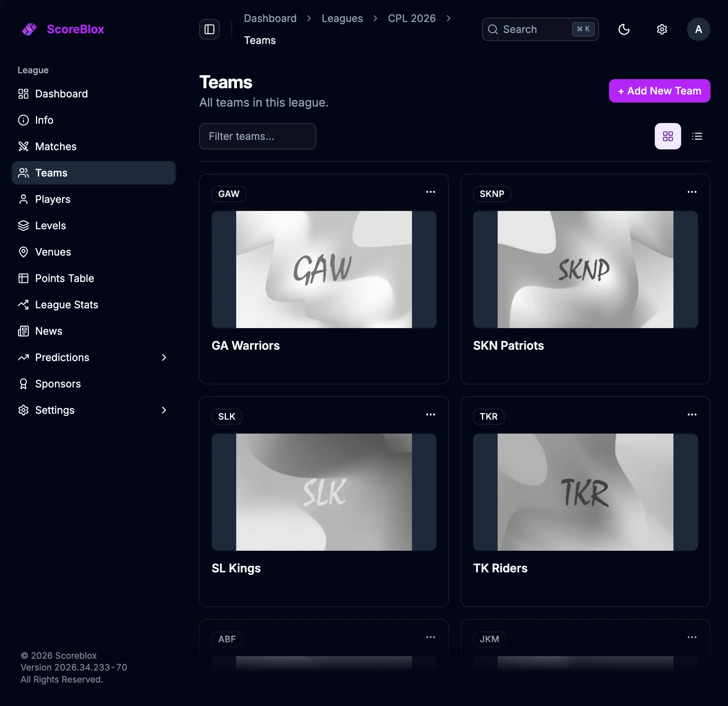This screenshot has height=706, width=728.
Task: Expand the Settings submenu chevron
Action: tap(164, 410)
